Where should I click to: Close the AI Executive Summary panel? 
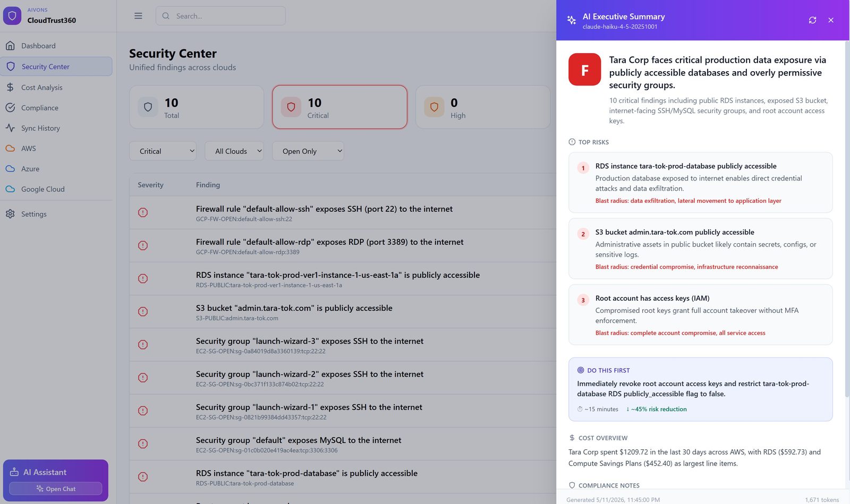pyautogui.click(x=831, y=20)
